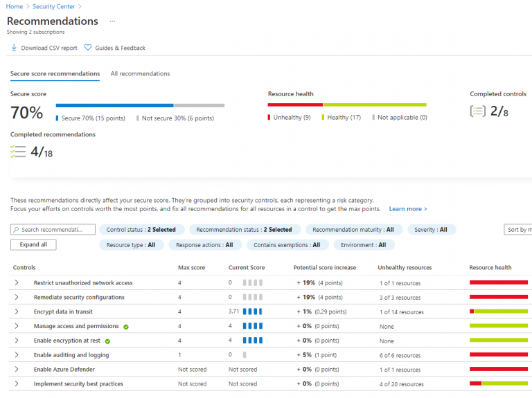Click green Healthy legend marker
Image resolution: width=532 pixels, height=398 pixels.
tap(323, 117)
